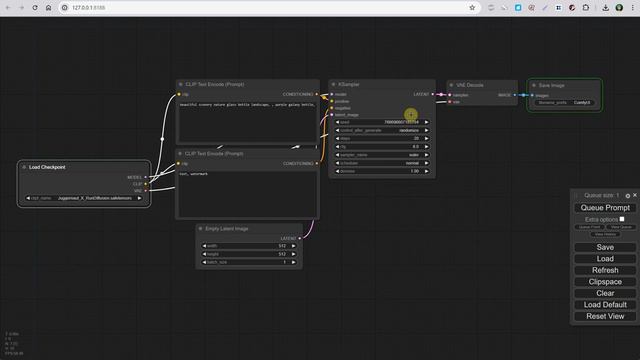The width and height of the screenshot is (640, 360).
Task: Click the cyan square extension icon
Action: click(x=518, y=8)
